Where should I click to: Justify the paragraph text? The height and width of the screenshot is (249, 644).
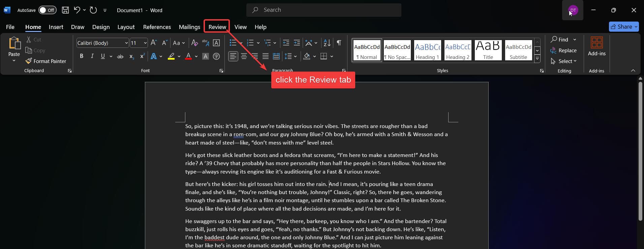pyautogui.click(x=266, y=56)
